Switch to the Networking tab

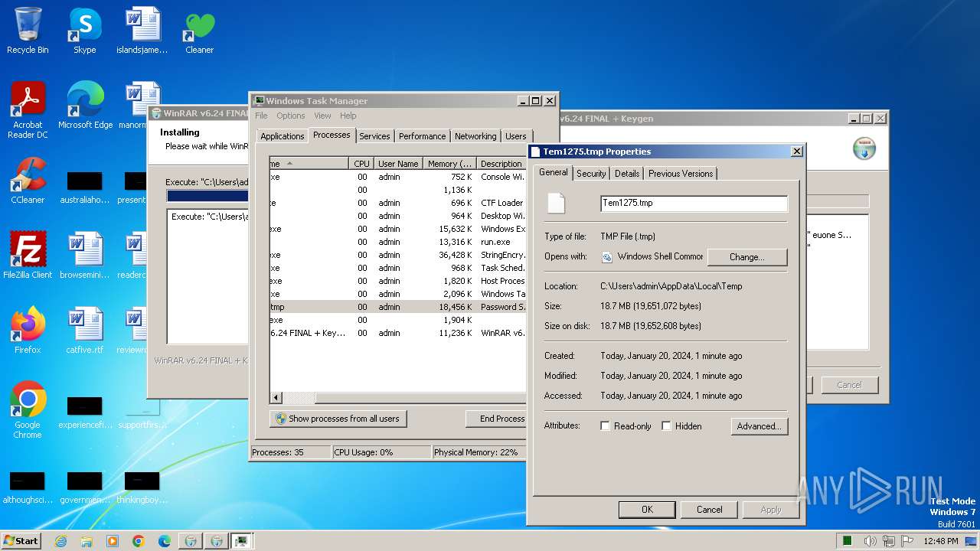coord(475,136)
